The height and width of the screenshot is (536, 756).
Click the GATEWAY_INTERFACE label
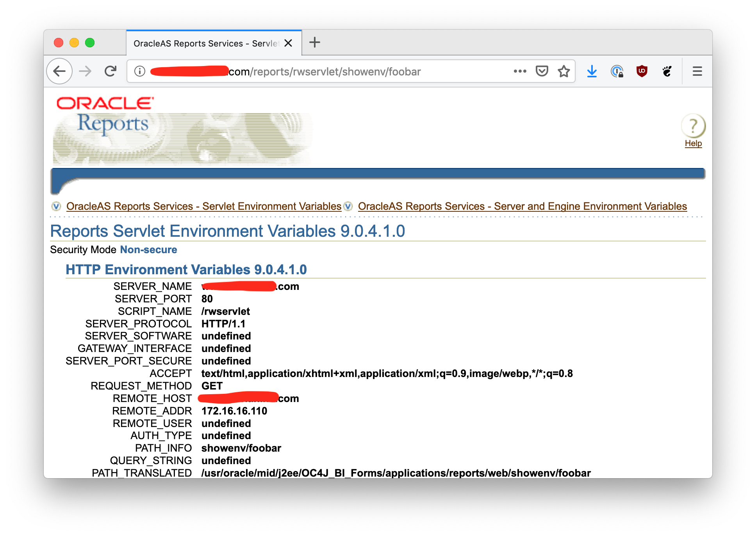point(135,348)
